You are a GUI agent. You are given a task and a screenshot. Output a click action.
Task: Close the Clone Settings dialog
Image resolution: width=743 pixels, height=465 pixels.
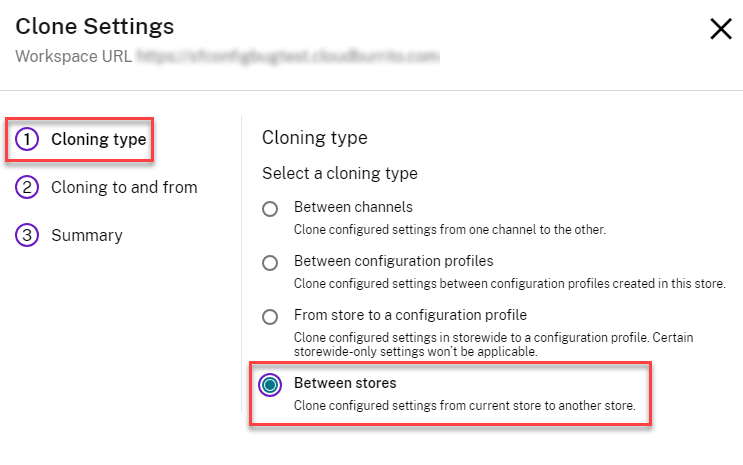click(720, 29)
